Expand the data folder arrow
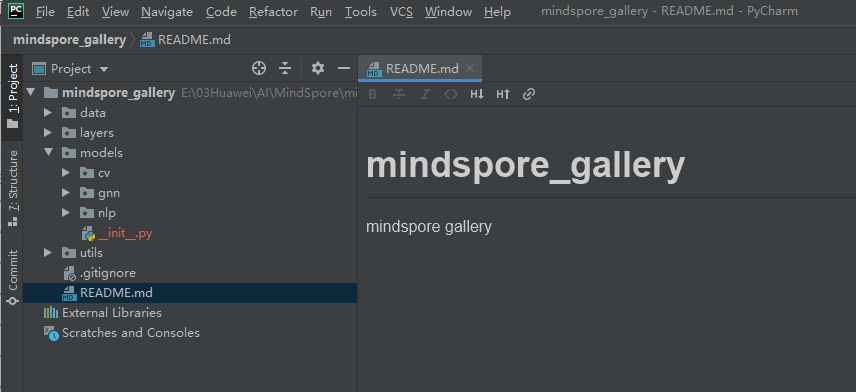This screenshot has width=856, height=392. pos(48,113)
